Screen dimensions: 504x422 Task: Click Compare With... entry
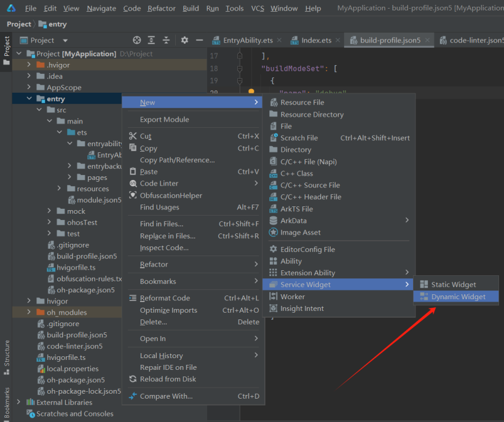point(194,396)
